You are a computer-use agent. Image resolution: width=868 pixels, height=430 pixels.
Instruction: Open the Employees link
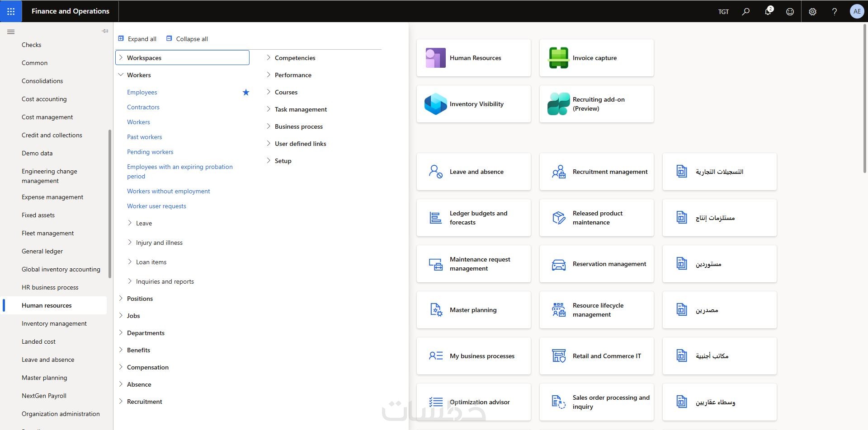[142, 92]
